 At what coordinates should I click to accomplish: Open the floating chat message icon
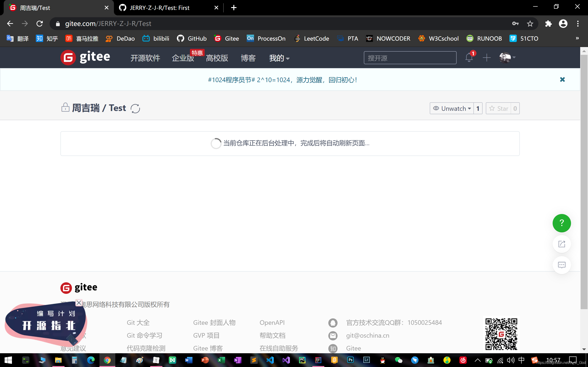coord(562,265)
